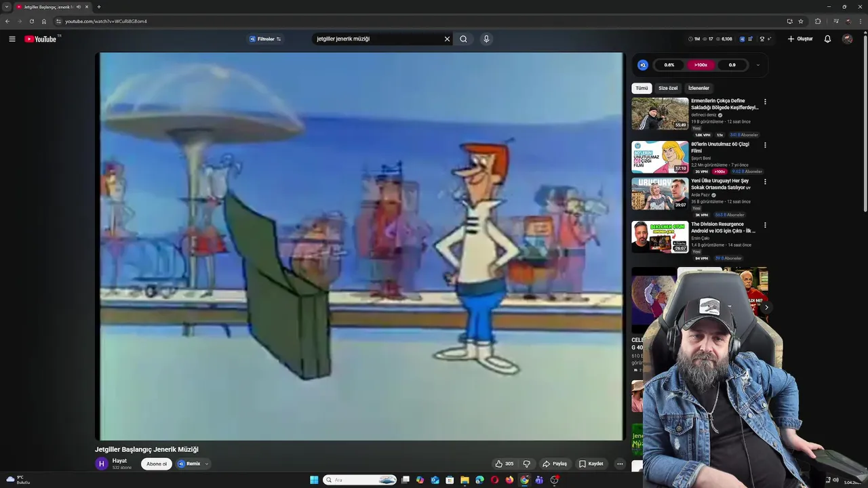Subscribe with the Abone ol button

coord(157,464)
